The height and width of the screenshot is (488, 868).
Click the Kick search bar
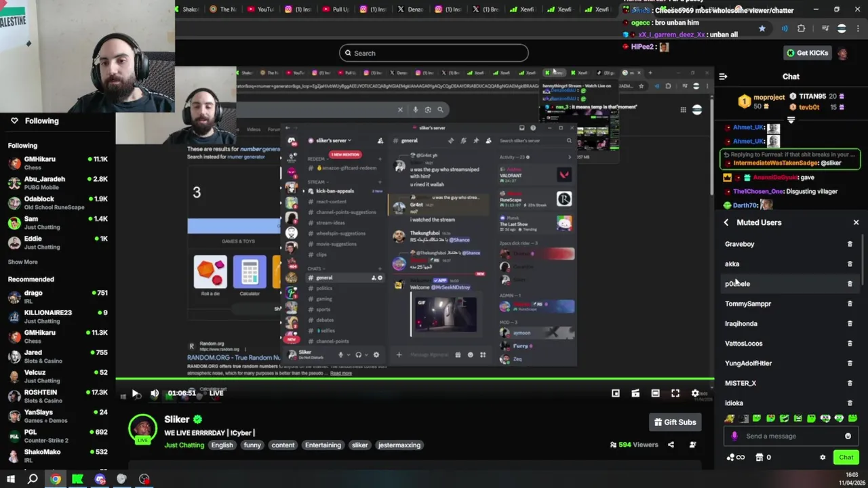(x=434, y=53)
